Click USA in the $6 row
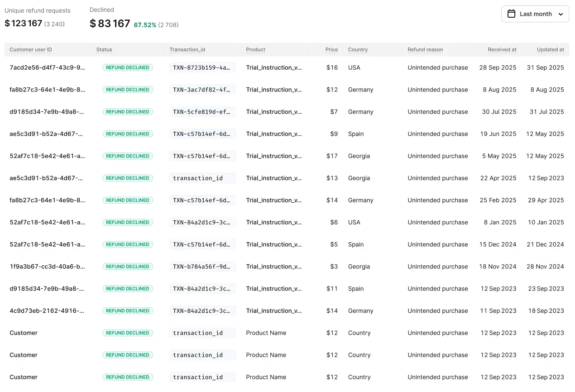The width and height of the screenshot is (575, 392). pos(354,222)
